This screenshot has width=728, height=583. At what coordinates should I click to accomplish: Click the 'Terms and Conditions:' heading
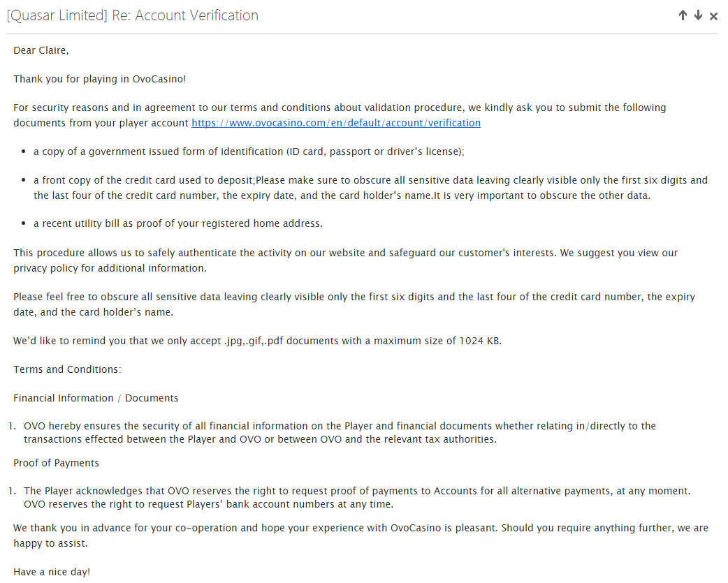[67, 369]
